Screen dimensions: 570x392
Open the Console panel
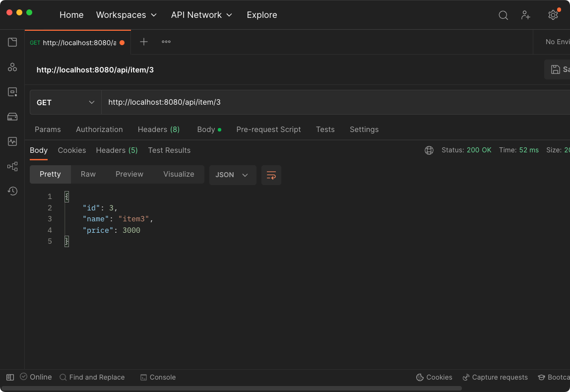coord(158,378)
